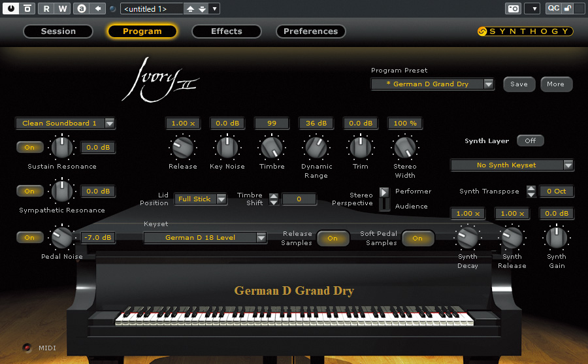Click the Sustain Resonance knob
The height and width of the screenshot is (364, 588).
[x=62, y=148]
